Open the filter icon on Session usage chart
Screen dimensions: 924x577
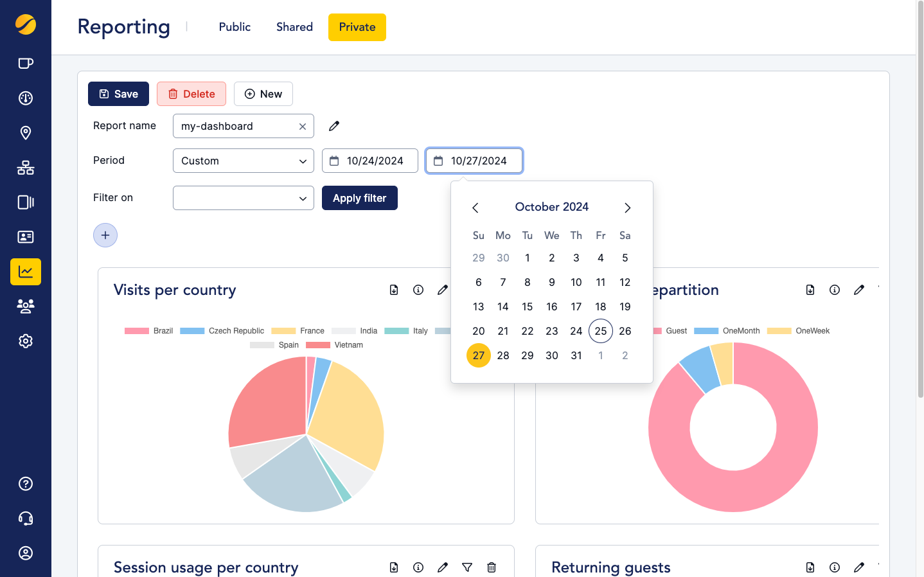click(466, 567)
